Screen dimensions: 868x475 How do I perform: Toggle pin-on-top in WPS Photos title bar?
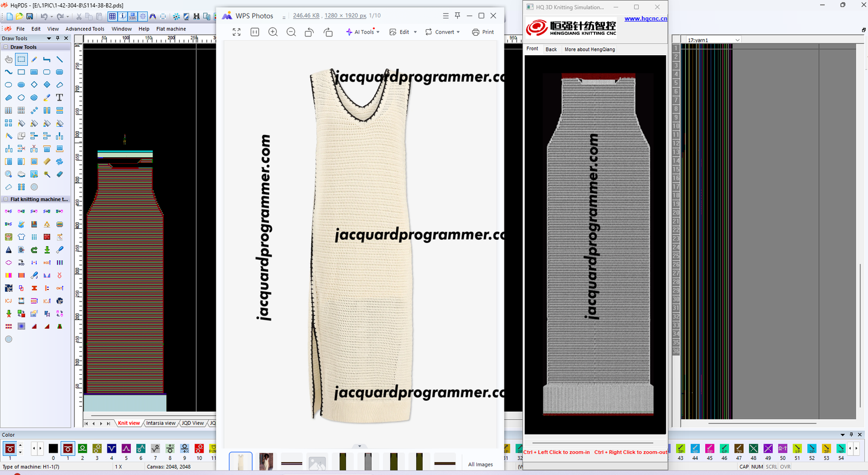coord(457,16)
